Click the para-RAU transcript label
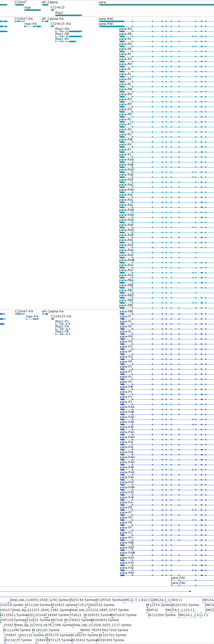This screenshot has width=214, height=644. coord(126,250)
